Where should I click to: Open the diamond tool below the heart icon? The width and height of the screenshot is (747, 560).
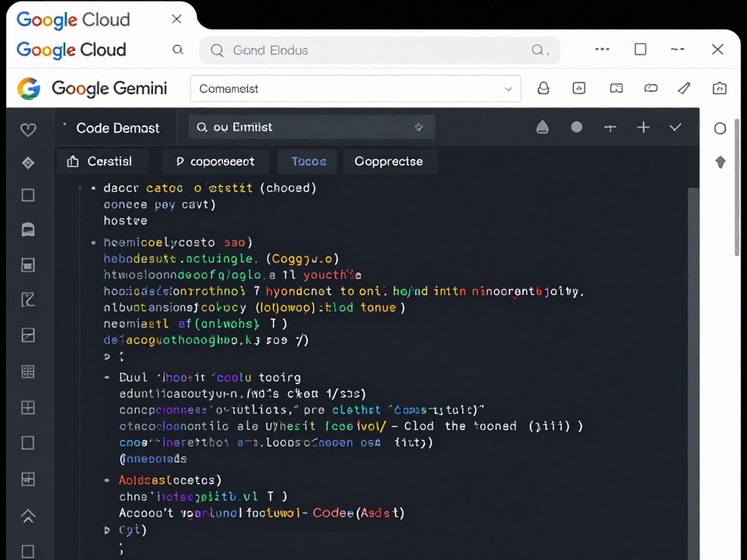(x=28, y=163)
